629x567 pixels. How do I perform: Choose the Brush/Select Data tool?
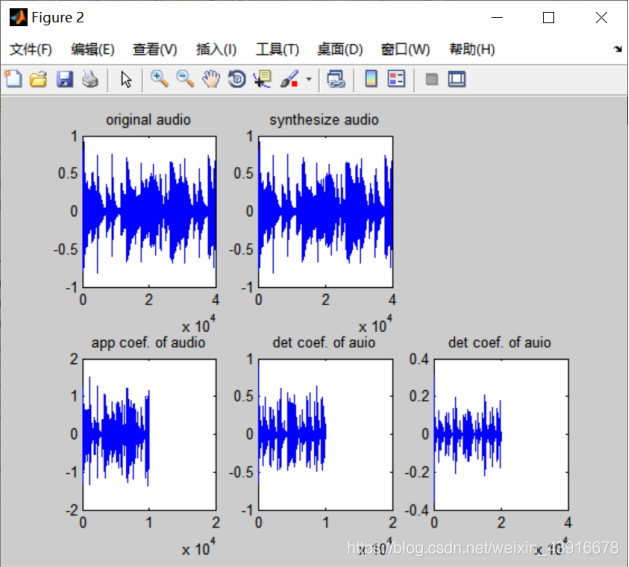click(x=289, y=79)
